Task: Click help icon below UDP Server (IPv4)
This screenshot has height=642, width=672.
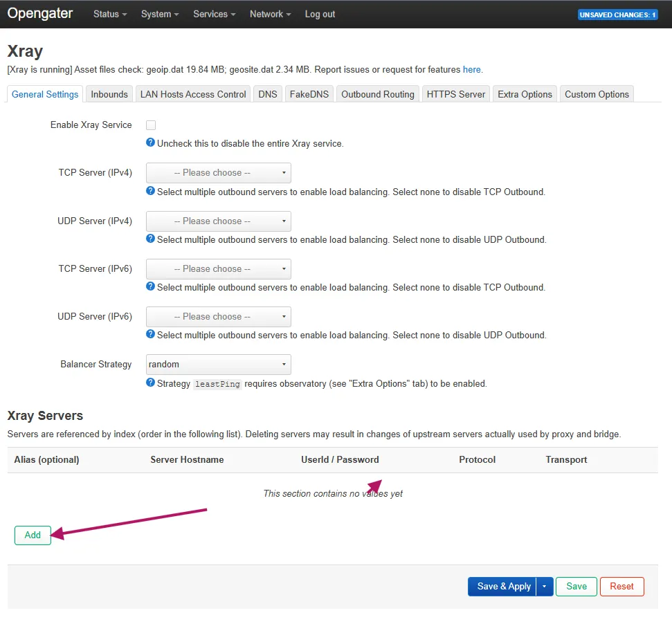Action: 150,238
